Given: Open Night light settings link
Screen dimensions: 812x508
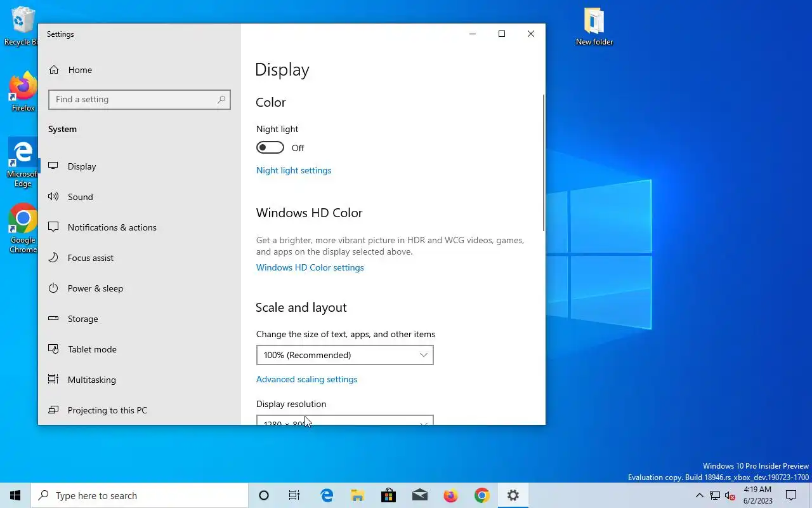Looking at the screenshot, I should click(x=294, y=170).
